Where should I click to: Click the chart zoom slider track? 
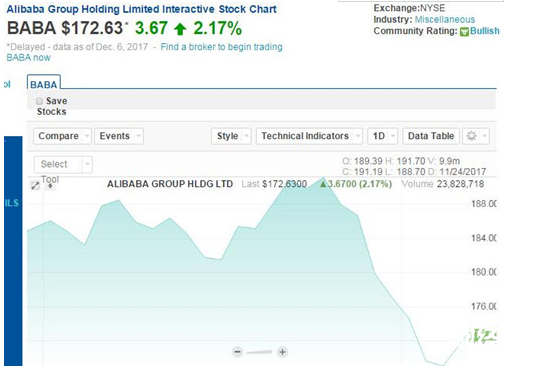click(x=259, y=352)
